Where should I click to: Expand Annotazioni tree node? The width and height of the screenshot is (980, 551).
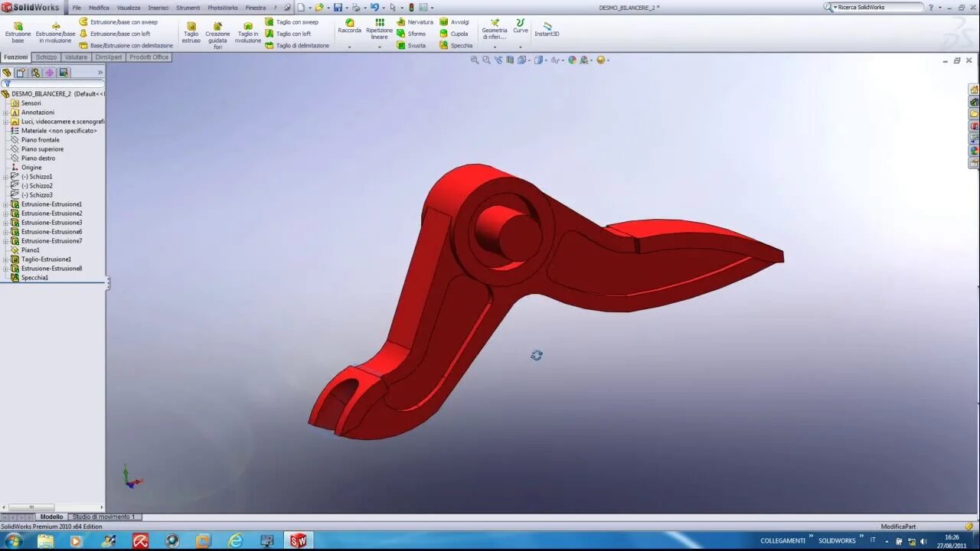tap(5, 112)
